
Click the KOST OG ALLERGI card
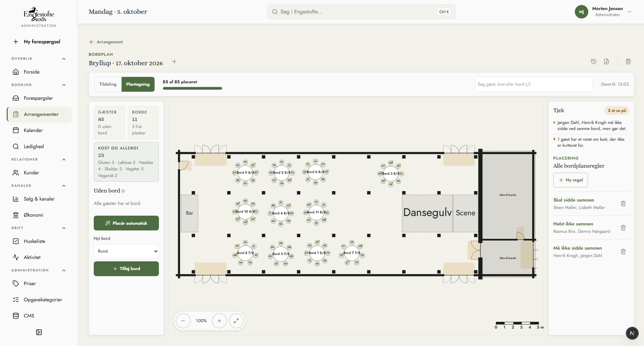pyautogui.click(x=126, y=162)
